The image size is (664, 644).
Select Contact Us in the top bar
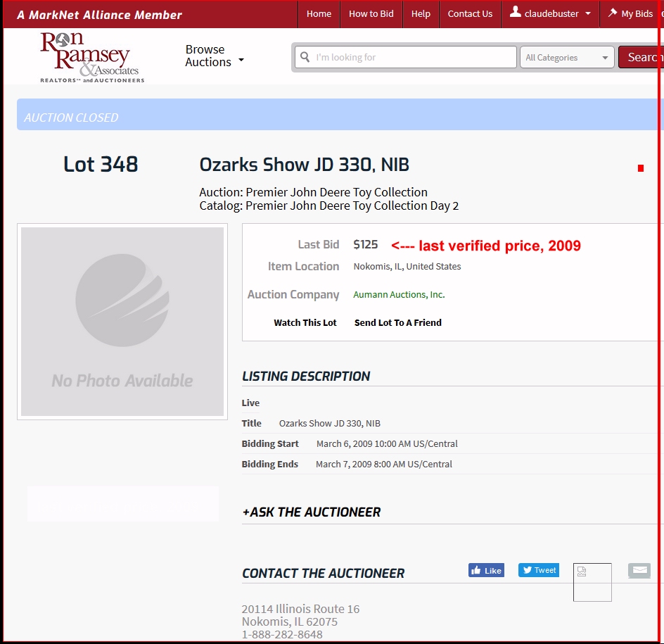(x=470, y=14)
